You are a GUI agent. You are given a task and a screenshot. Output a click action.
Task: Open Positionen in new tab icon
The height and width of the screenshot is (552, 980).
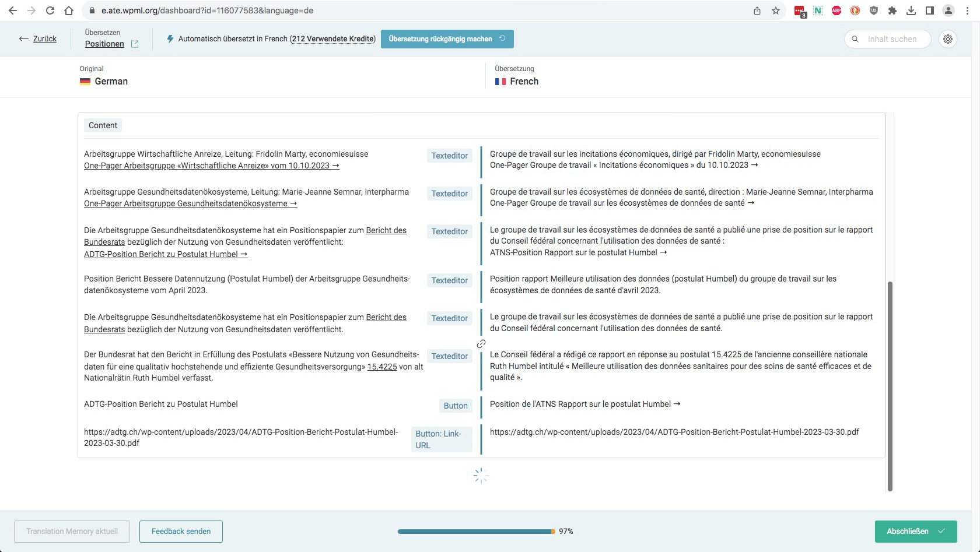135,44
